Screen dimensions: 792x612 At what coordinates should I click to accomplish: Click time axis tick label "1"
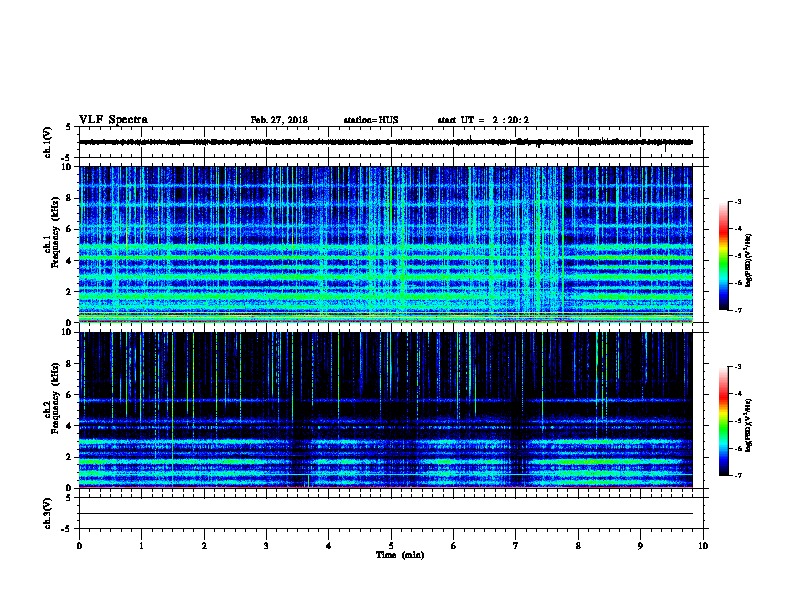(141, 546)
